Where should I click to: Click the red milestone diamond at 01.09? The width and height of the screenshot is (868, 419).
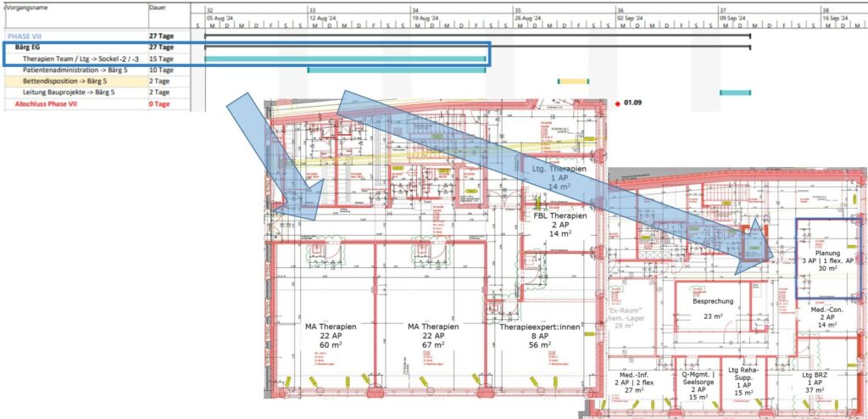617,103
